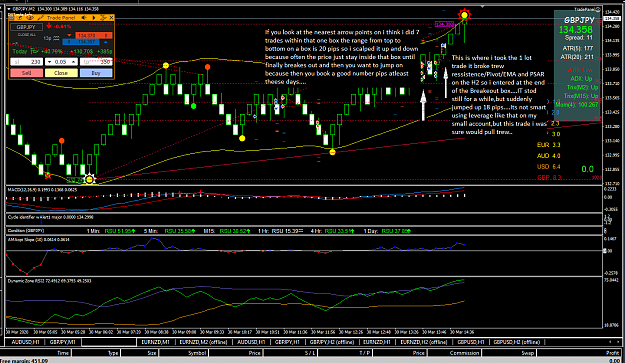Sort by the Size column header

[140, 353]
